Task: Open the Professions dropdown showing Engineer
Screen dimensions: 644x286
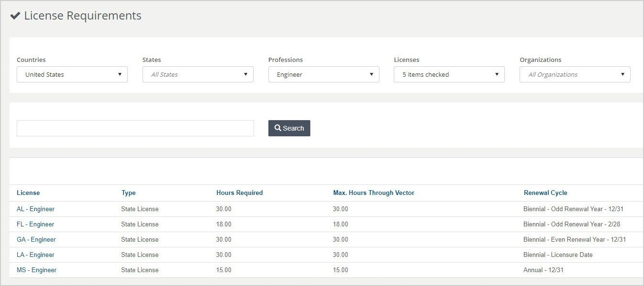Action: (324, 74)
